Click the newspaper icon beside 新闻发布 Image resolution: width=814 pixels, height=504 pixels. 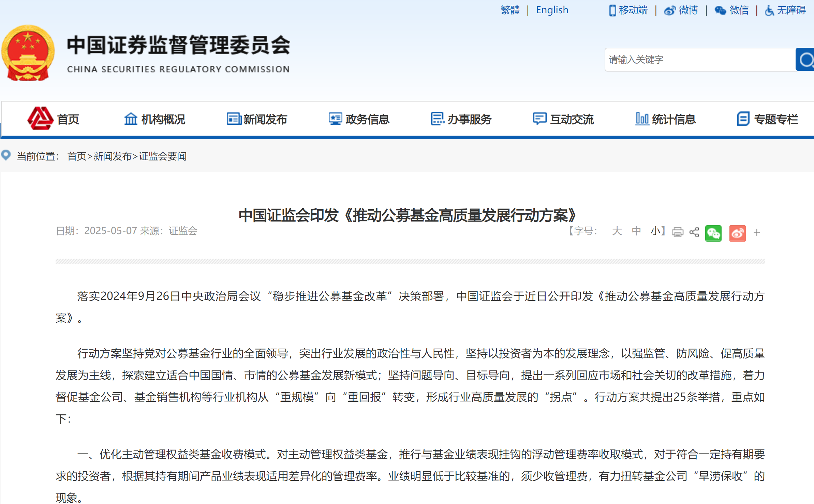pos(234,119)
